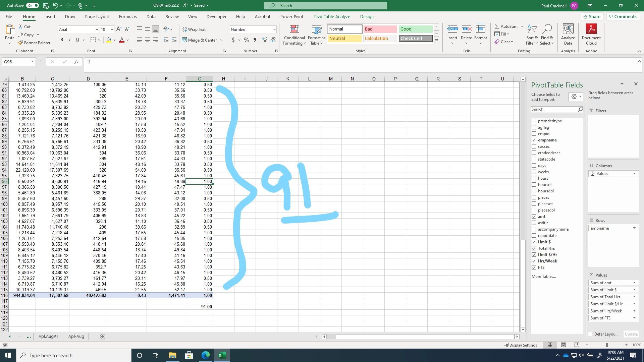644x362 pixels.
Task: Toggle the AutoSave switch
Action: pos(32,5)
